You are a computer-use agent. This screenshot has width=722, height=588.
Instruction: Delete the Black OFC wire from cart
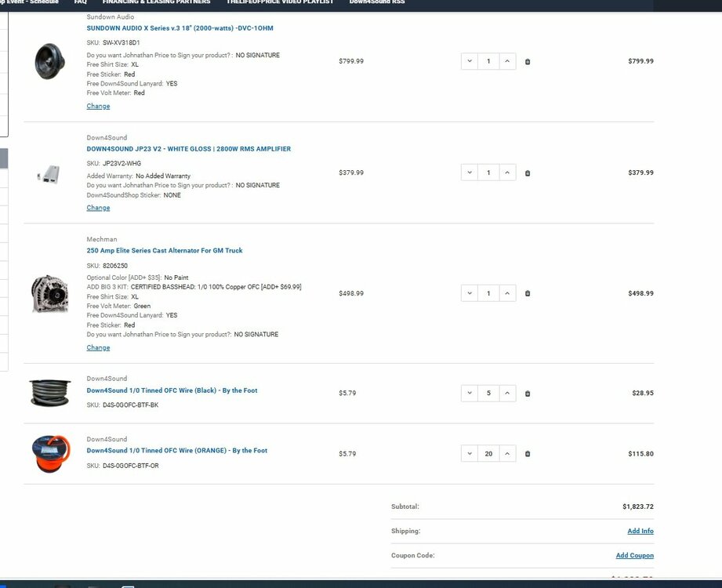528,394
